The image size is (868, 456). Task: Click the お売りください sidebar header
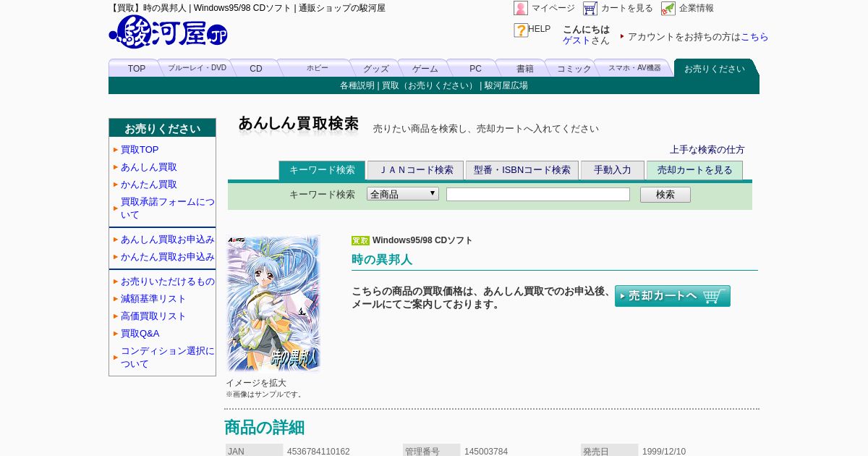(x=163, y=128)
